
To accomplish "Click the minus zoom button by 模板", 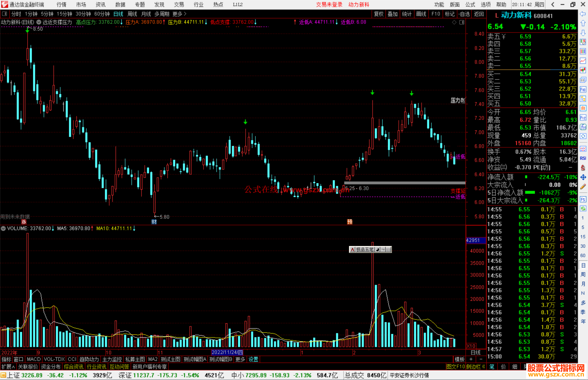I will coord(481,359).
